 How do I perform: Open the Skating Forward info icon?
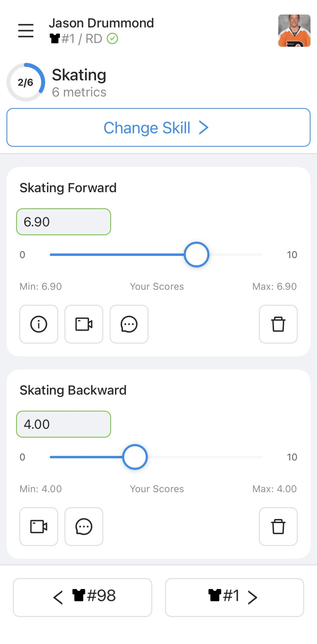pyautogui.click(x=39, y=324)
